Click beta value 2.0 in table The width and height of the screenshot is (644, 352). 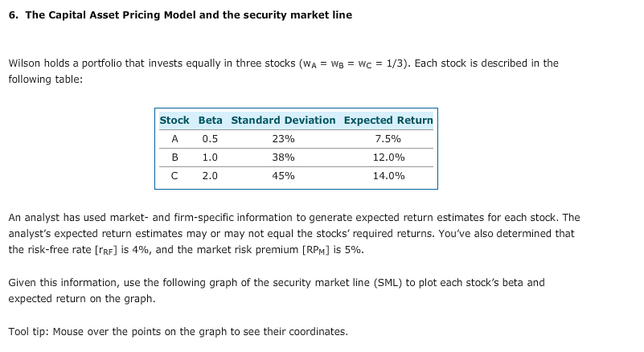point(210,176)
